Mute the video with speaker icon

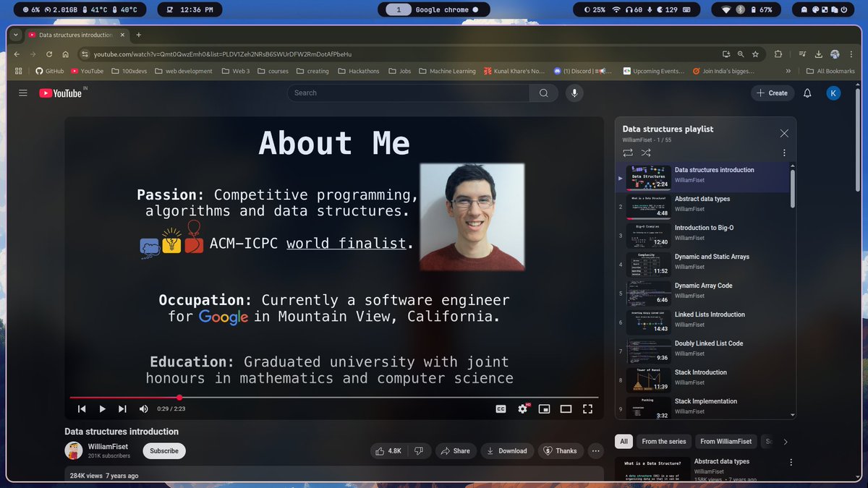coord(143,409)
